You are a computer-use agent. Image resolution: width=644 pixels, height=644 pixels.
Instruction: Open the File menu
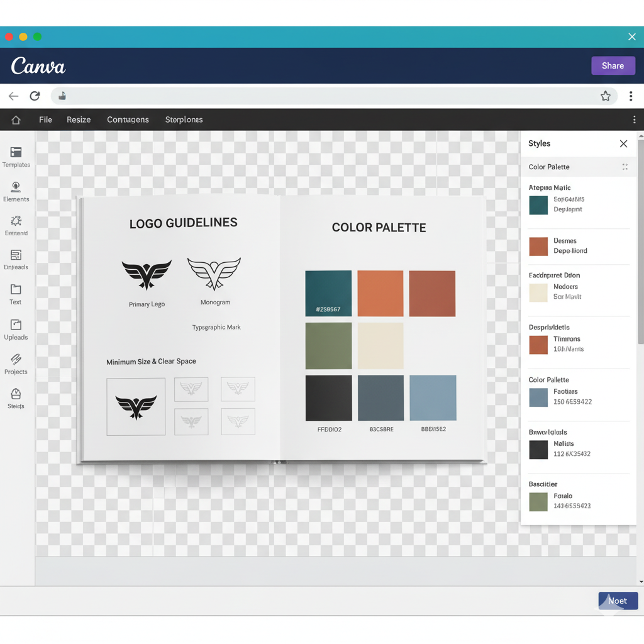pyautogui.click(x=45, y=119)
